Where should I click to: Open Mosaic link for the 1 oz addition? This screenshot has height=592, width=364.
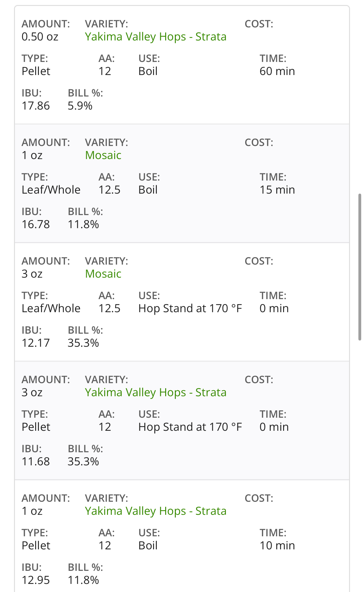[103, 155]
